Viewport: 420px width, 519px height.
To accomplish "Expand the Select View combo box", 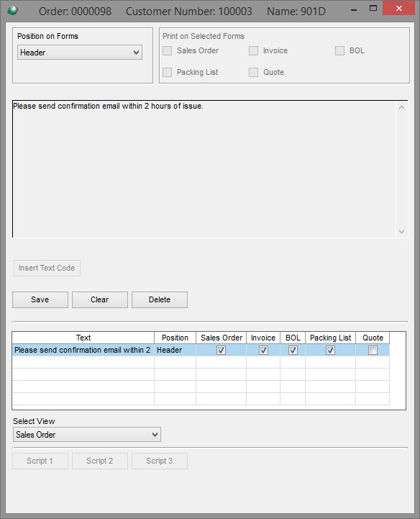I will click(87, 434).
